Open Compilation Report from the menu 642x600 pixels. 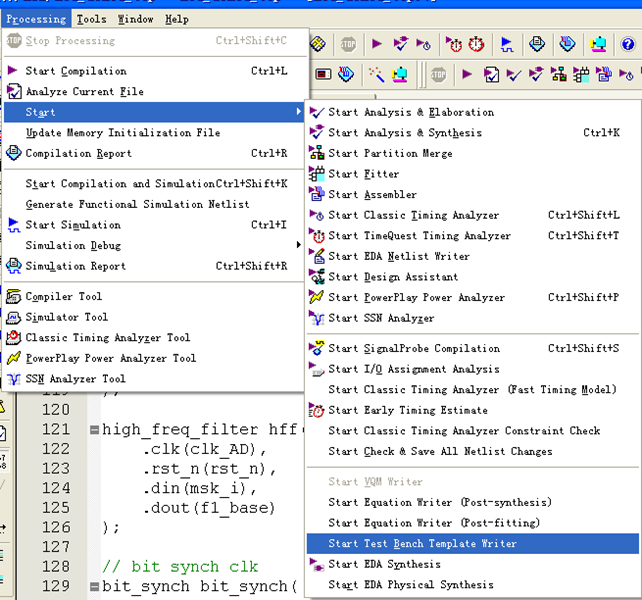click(x=154, y=153)
